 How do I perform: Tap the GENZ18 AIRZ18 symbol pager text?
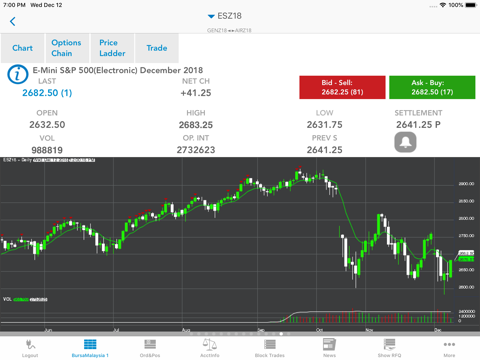229,30
